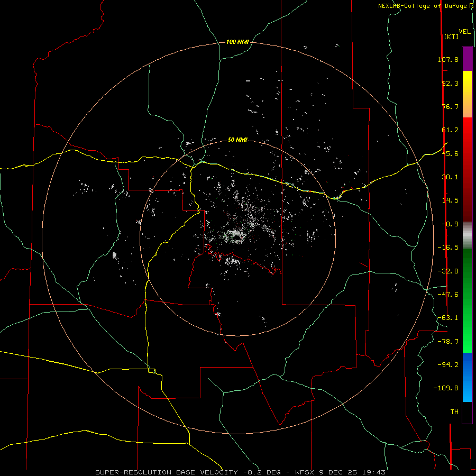Select the -78.7 legend value
Screen dimensions: 476x476
[448, 342]
